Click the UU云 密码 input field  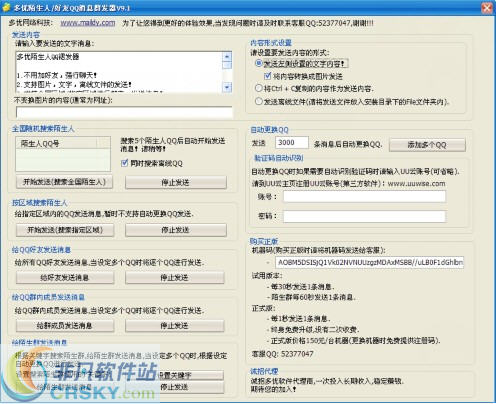coord(364,216)
